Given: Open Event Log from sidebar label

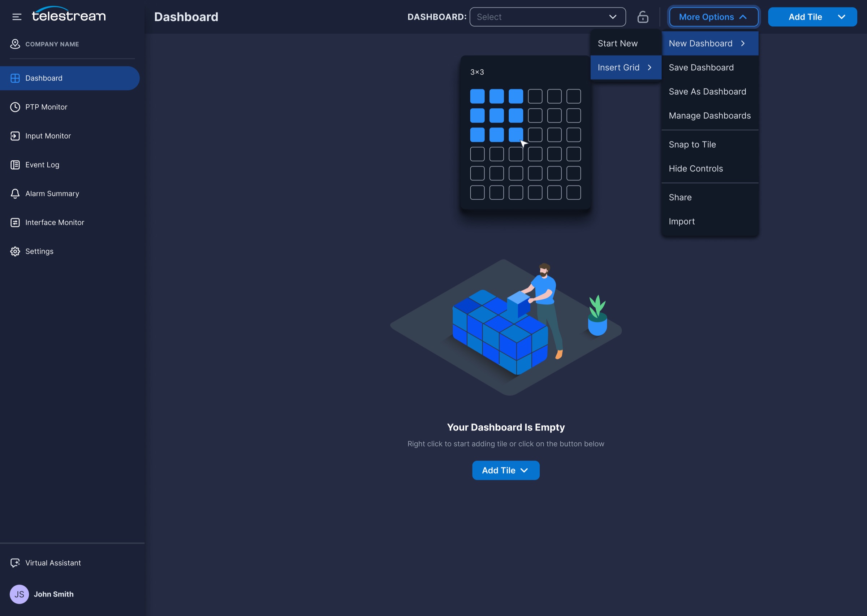Looking at the screenshot, I should tap(42, 165).
